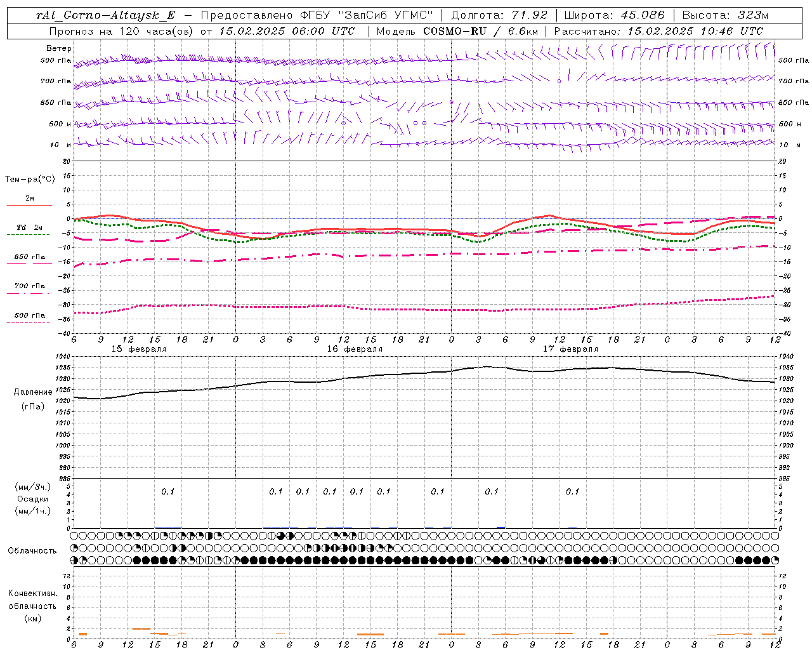The height and width of the screenshot is (650, 812).
Task: Click the Тем-ра(°C) axis title
Action: (x=30, y=180)
